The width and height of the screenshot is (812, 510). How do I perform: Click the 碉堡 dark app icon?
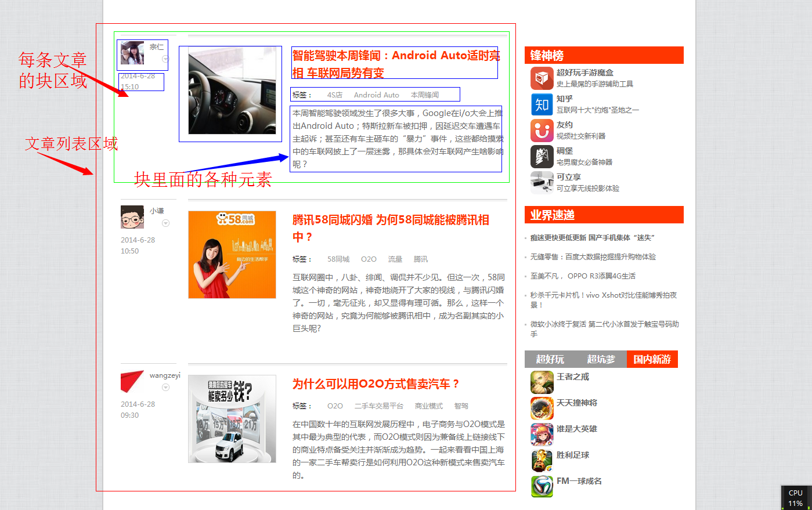point(542,157)
